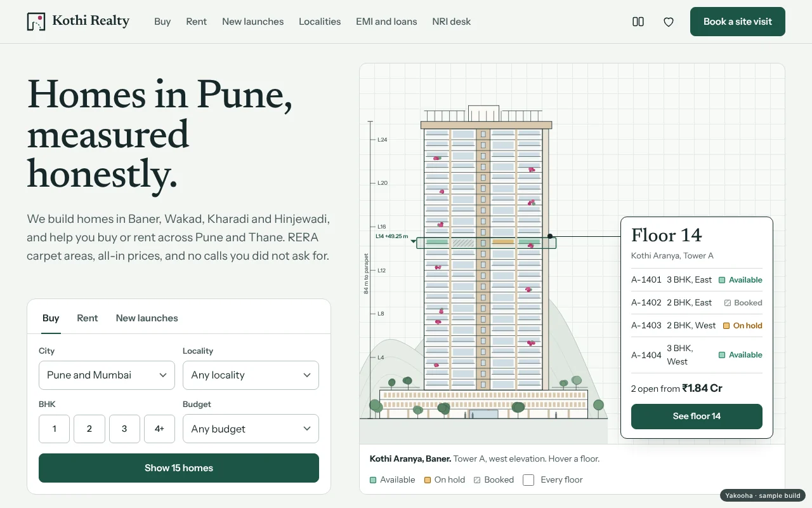The height and width of the screenshot is (508, 812).
Task: Click green Available swatch in legend
Action: click(x=373, y=480)
